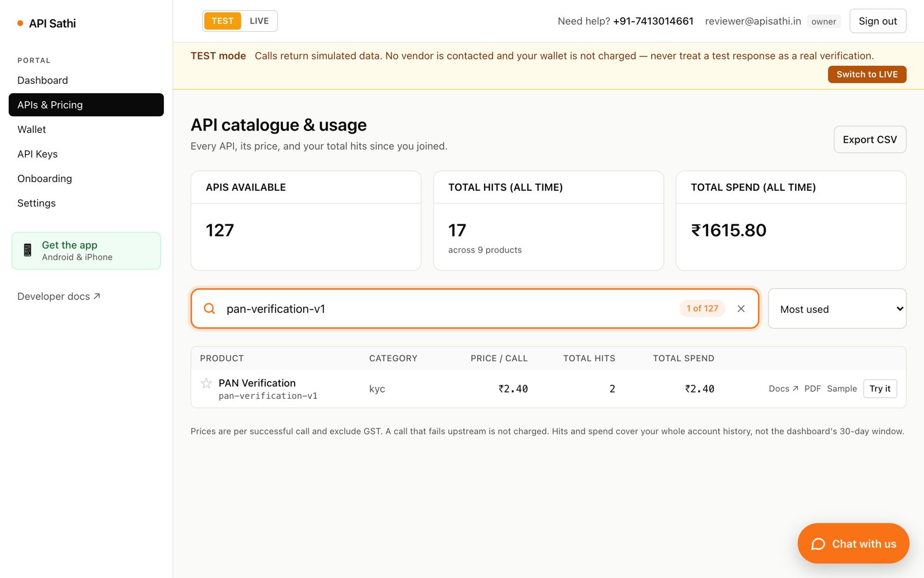
Task: Open Docs link for PAN Verification
Action: (783, 388)
